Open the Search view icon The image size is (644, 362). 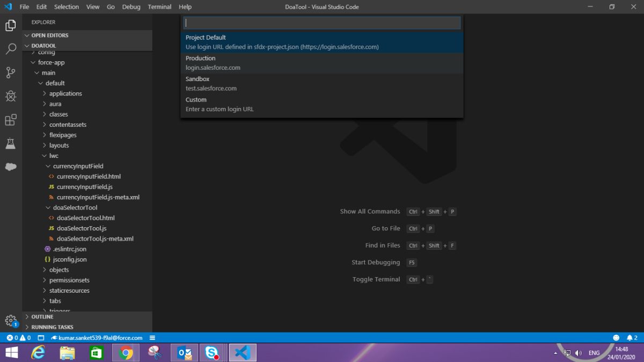click(x=11, y=49)
